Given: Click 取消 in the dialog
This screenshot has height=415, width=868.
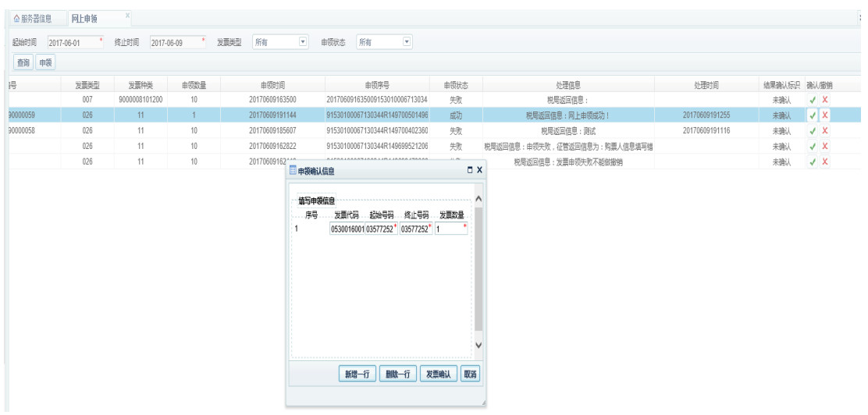Looking at the screenshot, I should tap(470, 374).
